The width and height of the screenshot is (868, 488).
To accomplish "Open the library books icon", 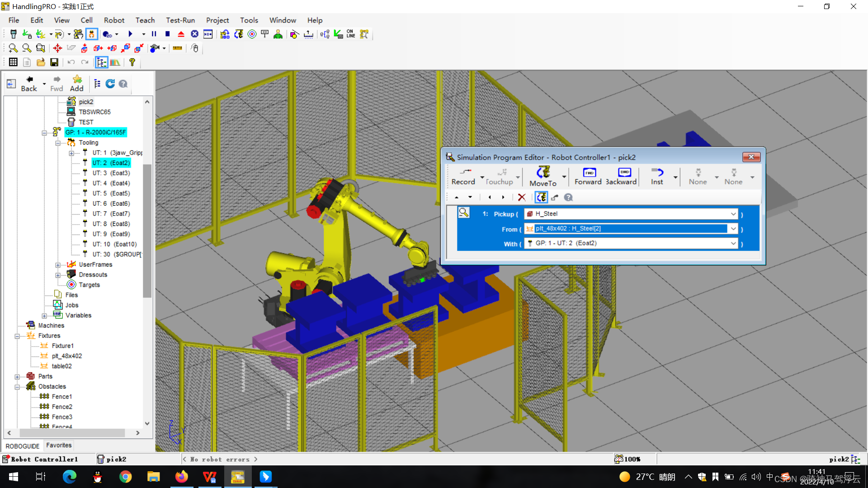I will [115, 62].
